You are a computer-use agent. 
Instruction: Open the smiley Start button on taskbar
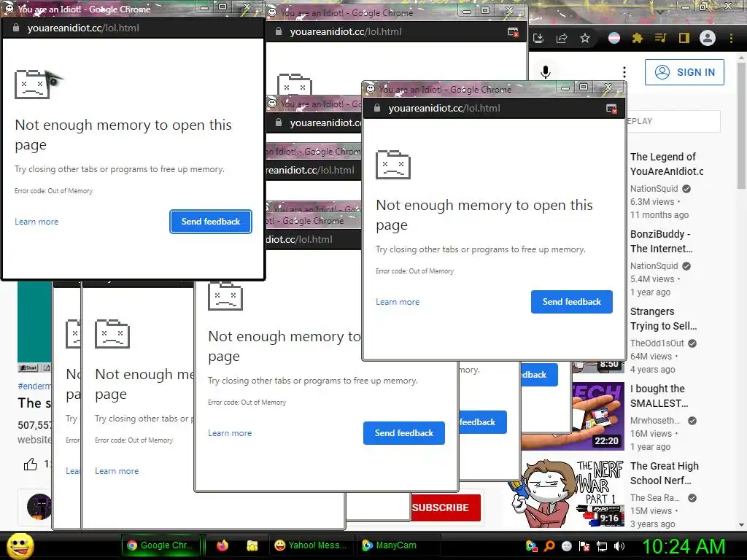[20, 545]
